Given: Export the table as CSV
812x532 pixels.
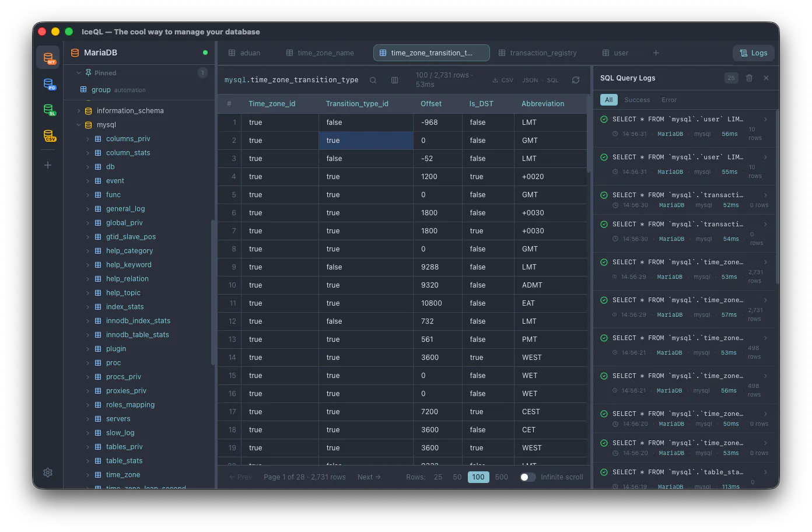Looking at the screenshot, I should pyautogui.click(x=503, y=80).
